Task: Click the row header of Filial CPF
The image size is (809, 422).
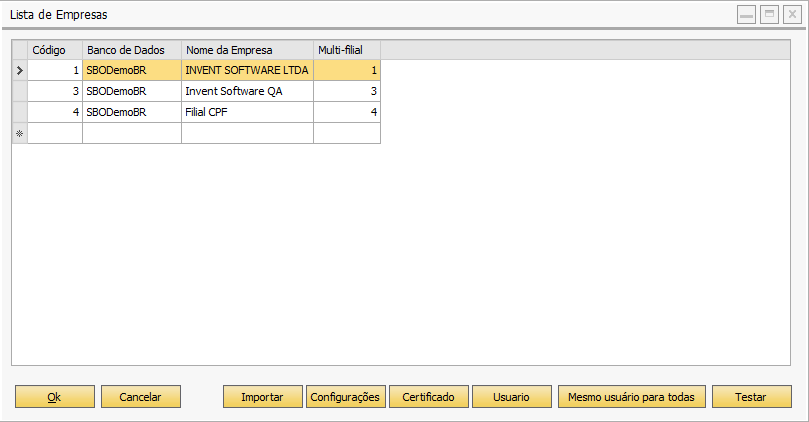Action: click(20, 112)
